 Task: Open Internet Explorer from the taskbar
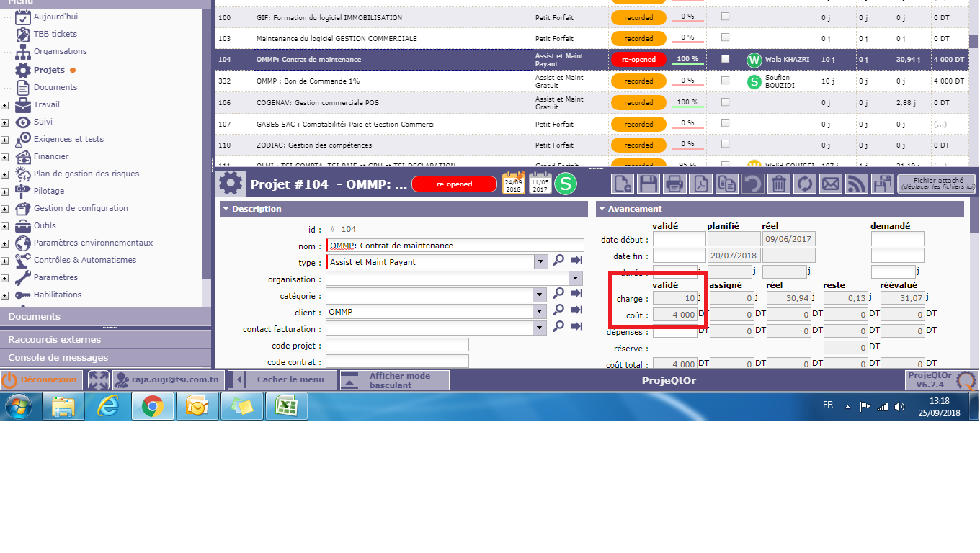coord(109,407)
